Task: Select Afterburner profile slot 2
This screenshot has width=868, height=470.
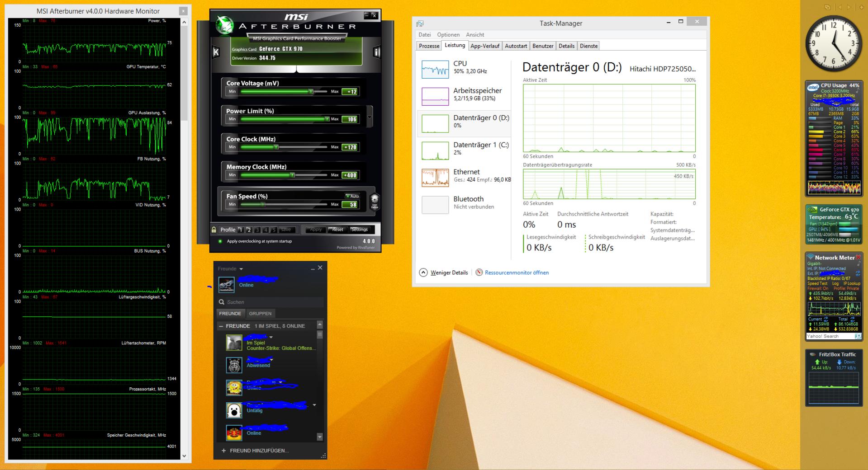Action: tap(249, 230)
